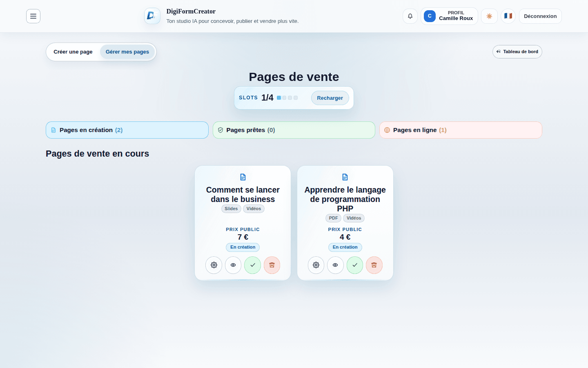Show Pages en création (2)
The image size is (588, 368).
click(x=127, y=130)
